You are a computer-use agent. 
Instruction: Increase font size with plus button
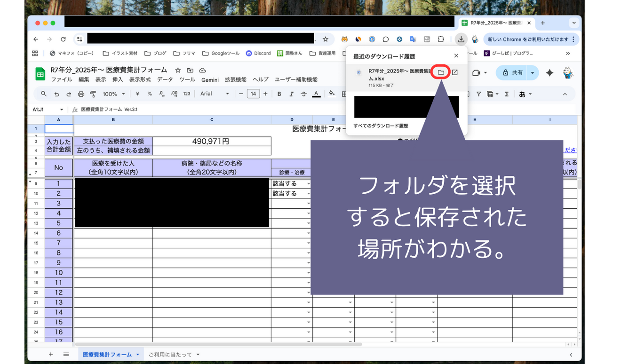click(265, 94)
